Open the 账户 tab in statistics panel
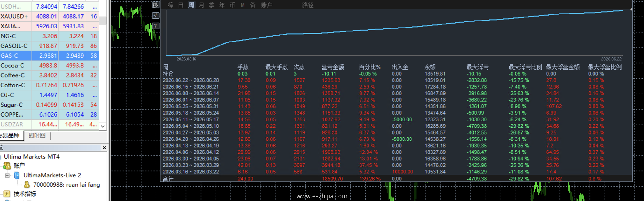 pyautogui.click(x=267, y=5)
